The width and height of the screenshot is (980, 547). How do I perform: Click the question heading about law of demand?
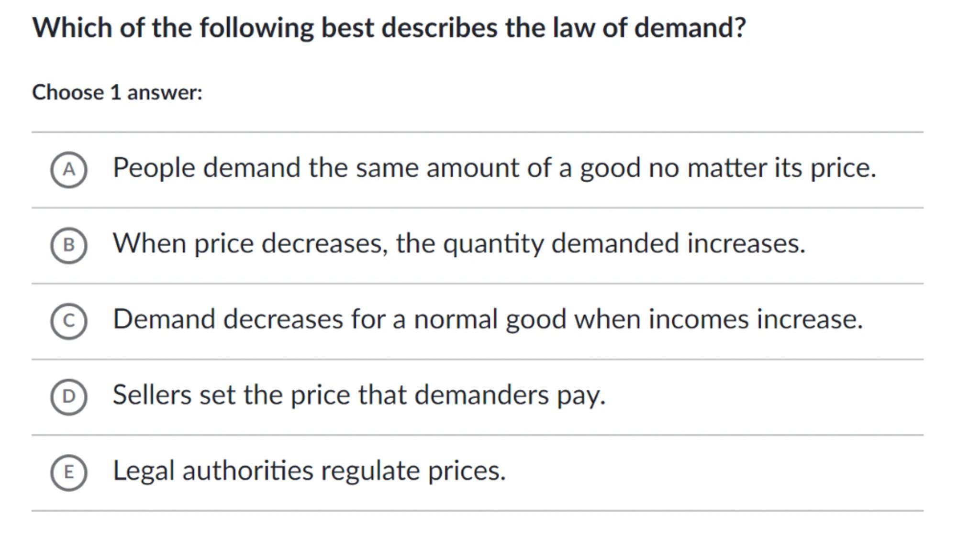389,28
